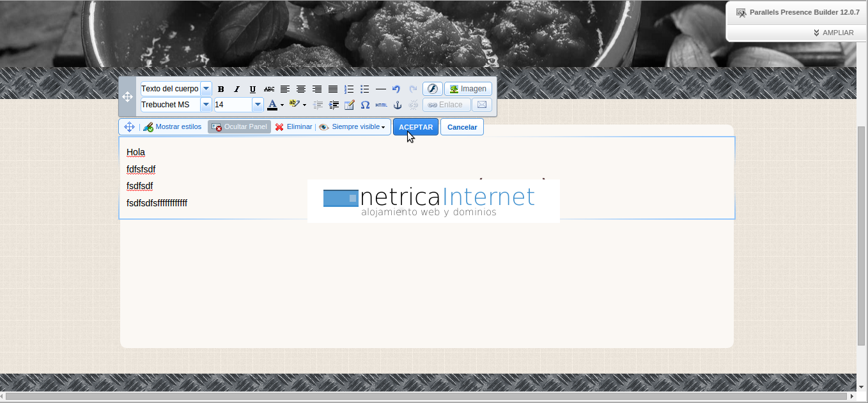Toggle underline formatting
Image resolution: width=868 pixels, height=403 pixels.
[252, 89]
